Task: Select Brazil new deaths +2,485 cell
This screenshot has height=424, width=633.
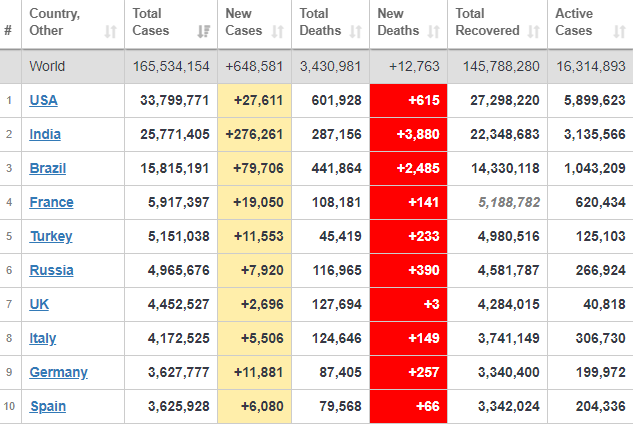Action: tap(409, 168)
